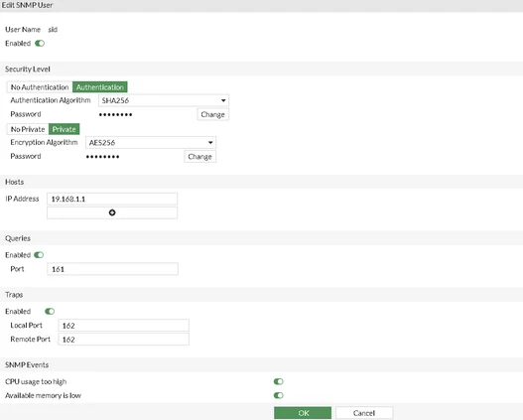Click the Security Level section header
Image resolution: width=523 pixels, height=420 pixels.
coord(262,70)
